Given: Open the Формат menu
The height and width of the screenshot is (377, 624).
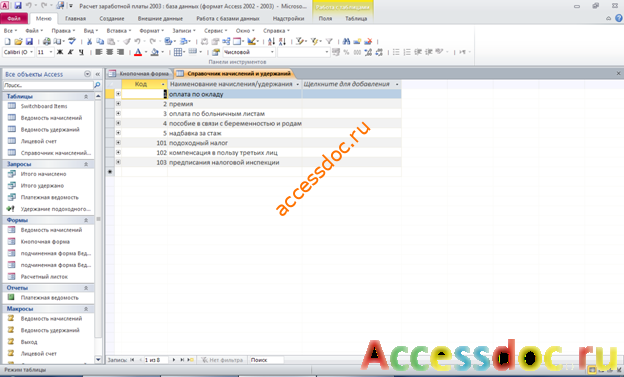Looking at the screenshot, I should (151, 31).
